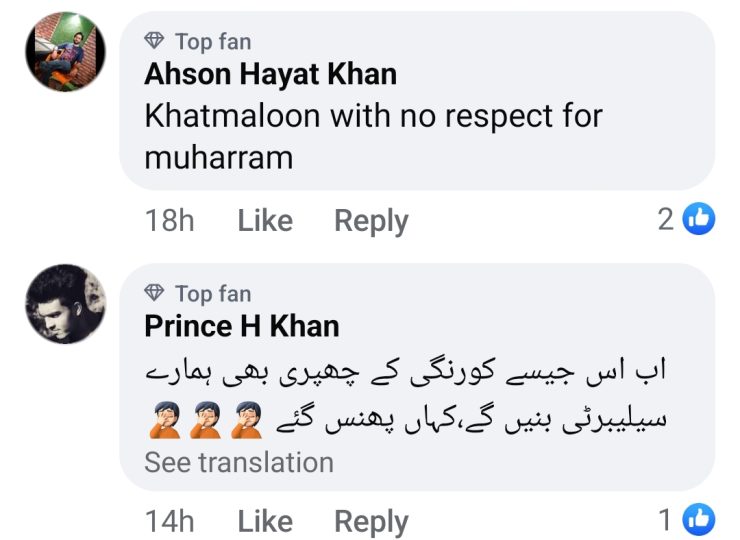Reply to Ahson Hayat Khan's comment
The image size is (740, 540).
pyautogui.click(x=371, y=221)
